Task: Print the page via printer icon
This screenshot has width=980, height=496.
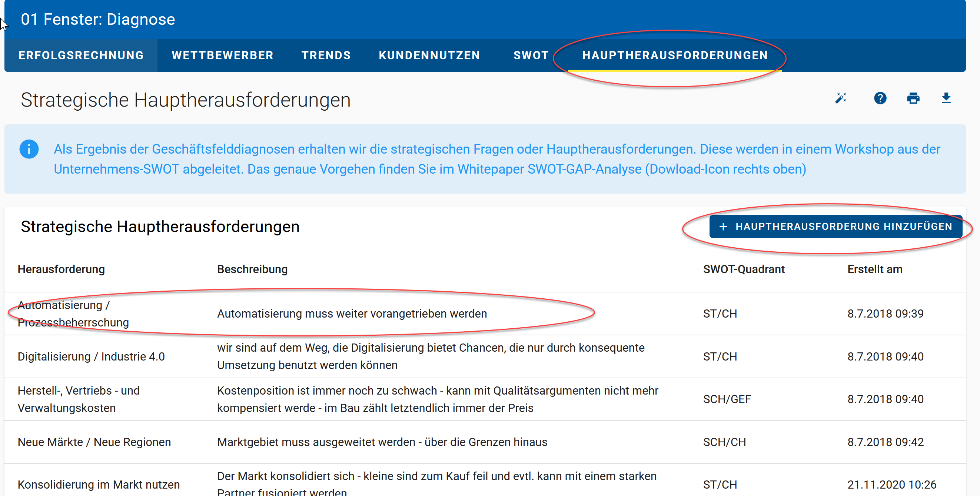Action: tap(913, 98)
